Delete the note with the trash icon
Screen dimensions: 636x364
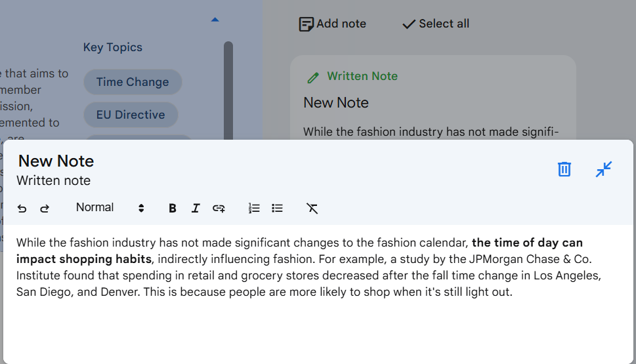(564, 169)
